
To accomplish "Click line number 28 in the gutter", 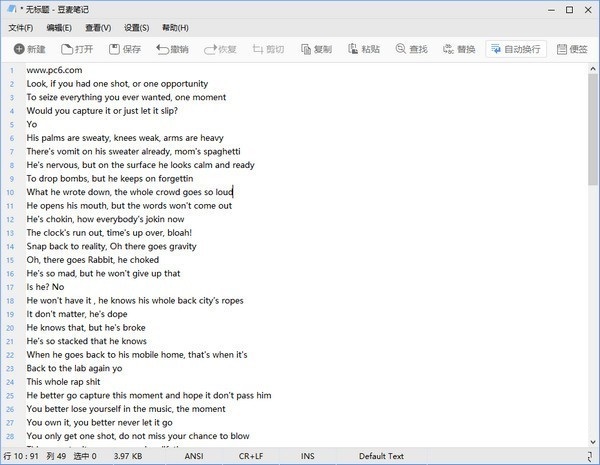I will (x=10, y=436).
